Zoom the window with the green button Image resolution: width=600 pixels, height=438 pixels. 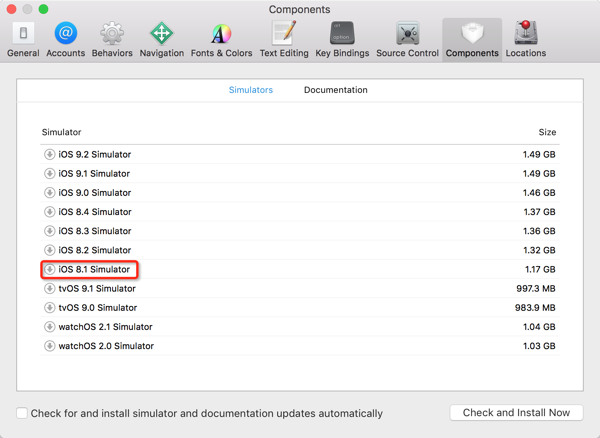point(44,9)
